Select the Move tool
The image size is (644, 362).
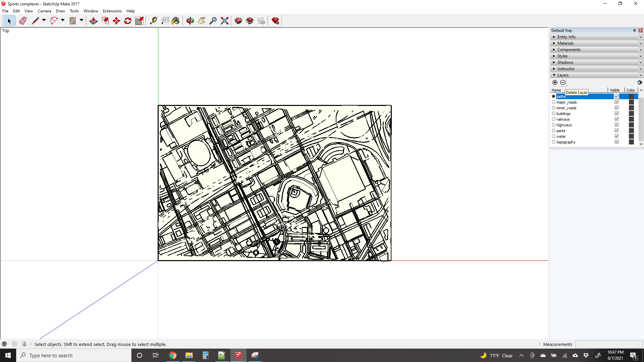[116, 21]
